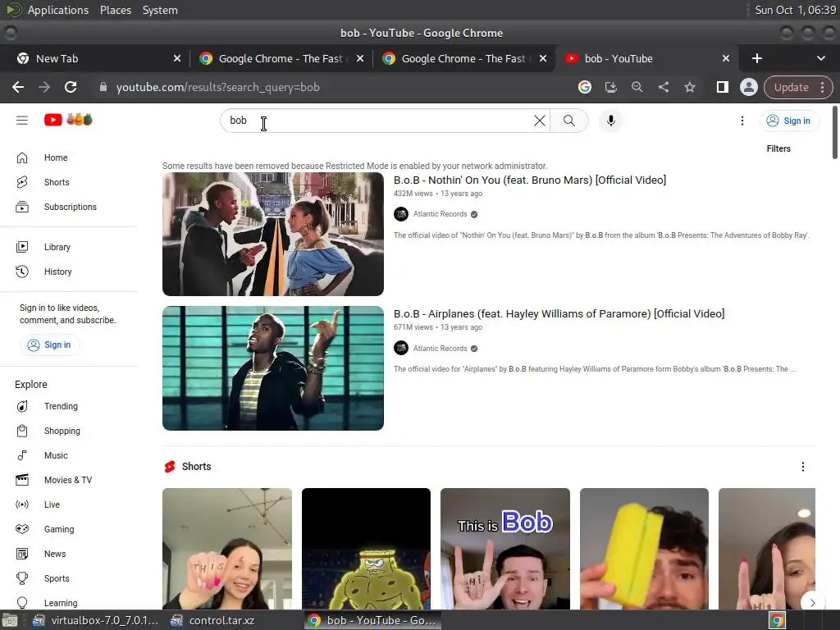
Task: Open the search Filters panel
Action: coord(778,149)
